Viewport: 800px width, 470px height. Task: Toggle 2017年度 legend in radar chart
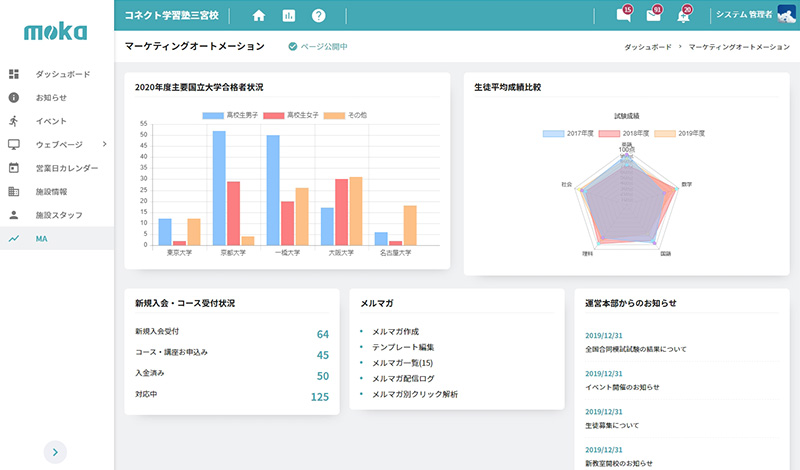[568, 133]
